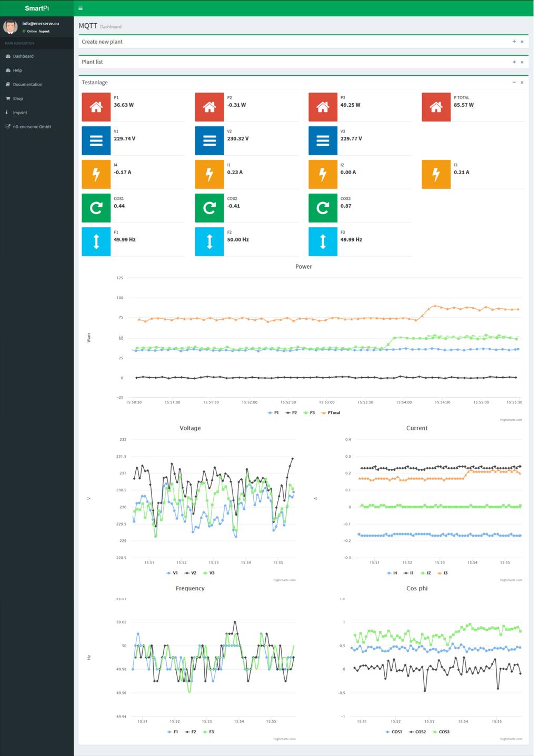Image resolution: width=539 pixels, height=756 pixels.
Task: Open Documentation from sidebar navigation
Action: tap(27, 84)
